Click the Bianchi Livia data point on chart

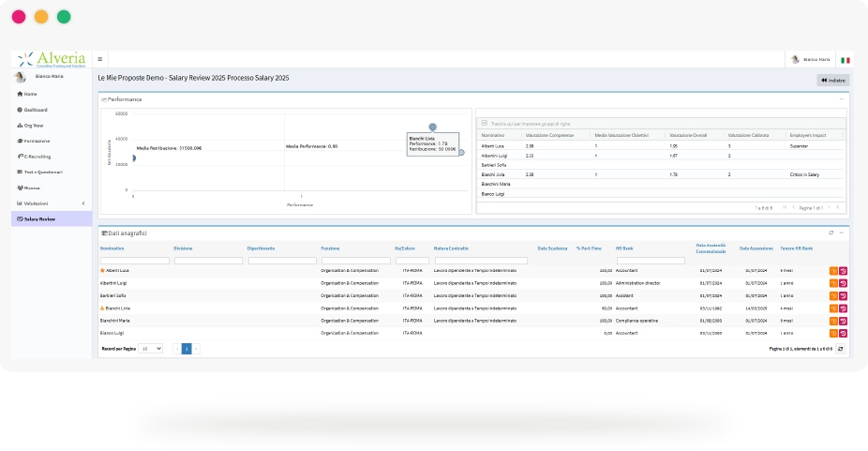coord(432,127)
